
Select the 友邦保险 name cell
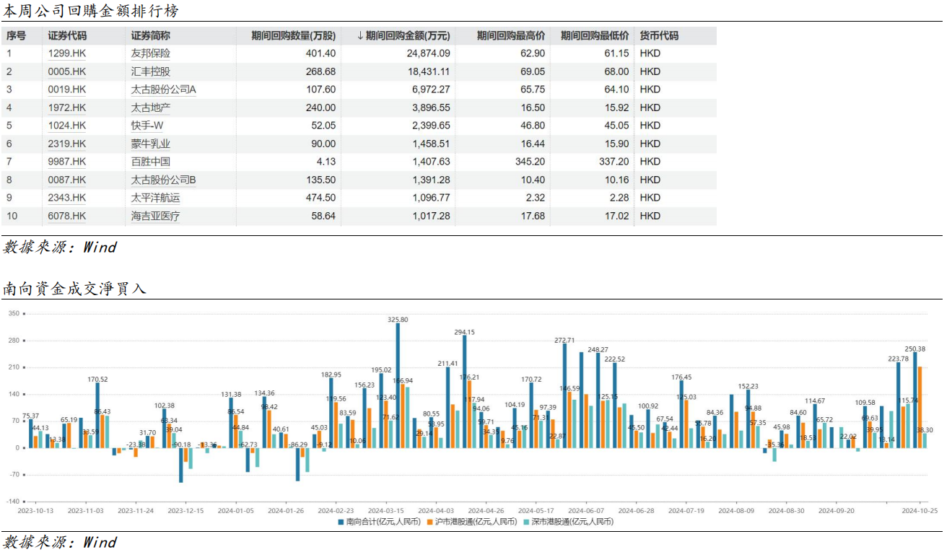click(x=151, y=53)
